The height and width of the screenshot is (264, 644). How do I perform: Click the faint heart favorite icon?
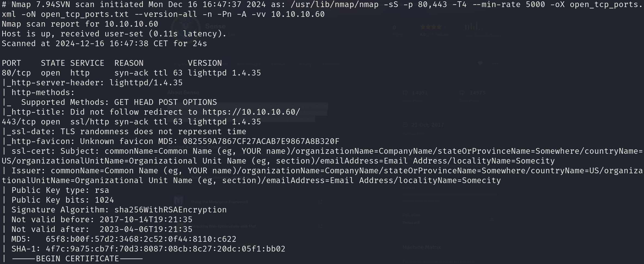(480, 63)
